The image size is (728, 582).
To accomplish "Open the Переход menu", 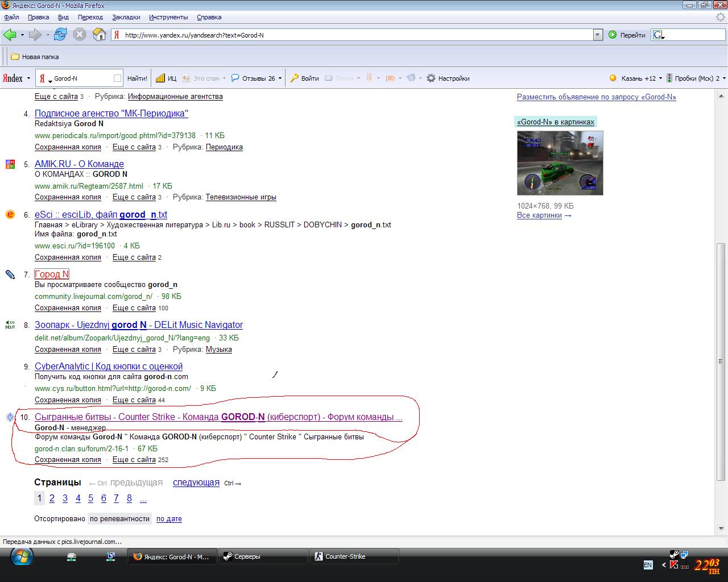I will (x=91, y=17).
